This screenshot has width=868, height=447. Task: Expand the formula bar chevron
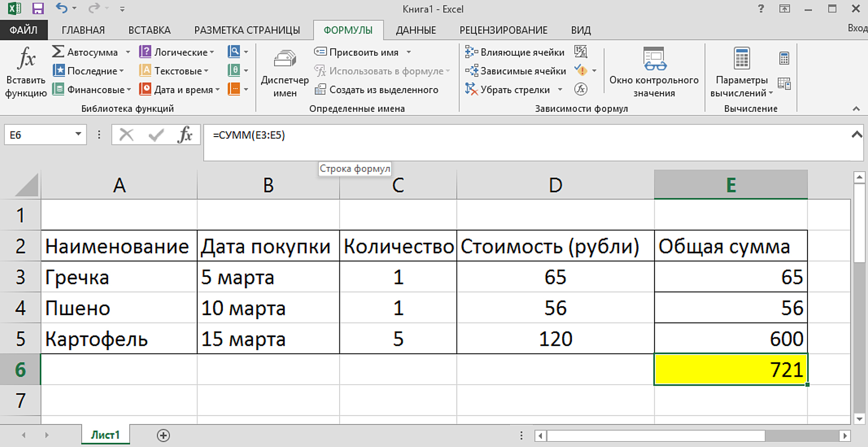pyautogui.click(x=856, y=135)
